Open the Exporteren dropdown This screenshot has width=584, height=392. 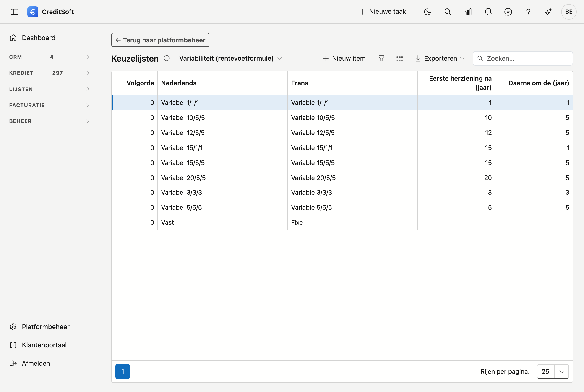pos(440,58)
